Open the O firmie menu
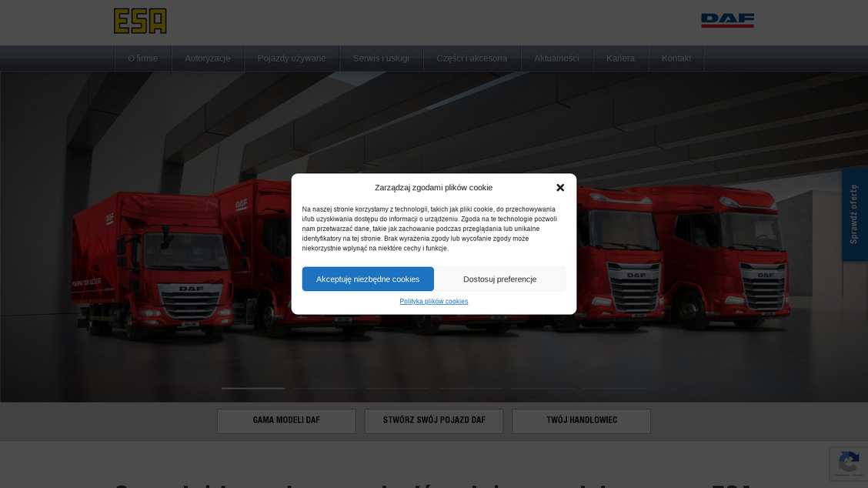 tap(143, 58)
